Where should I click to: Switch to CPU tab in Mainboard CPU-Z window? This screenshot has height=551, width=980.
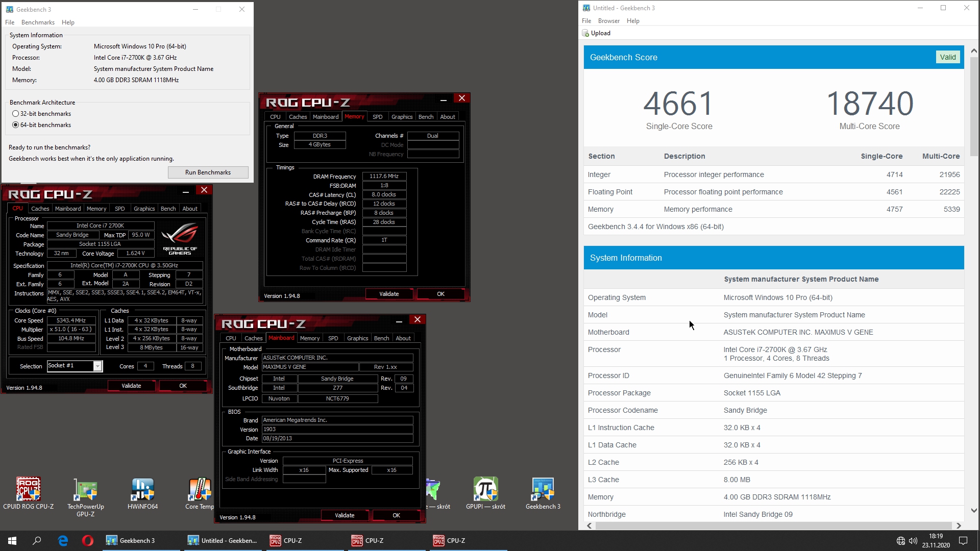pos(231,338)
